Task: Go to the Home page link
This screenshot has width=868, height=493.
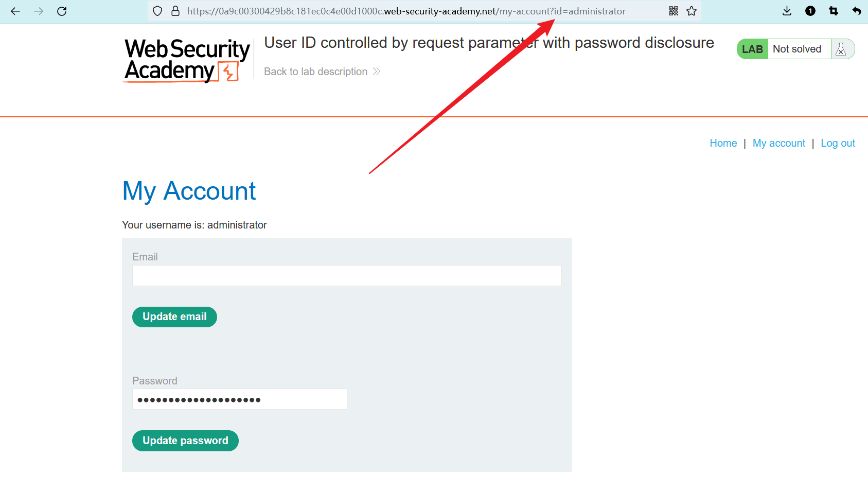Action: [x=723, y=143]
